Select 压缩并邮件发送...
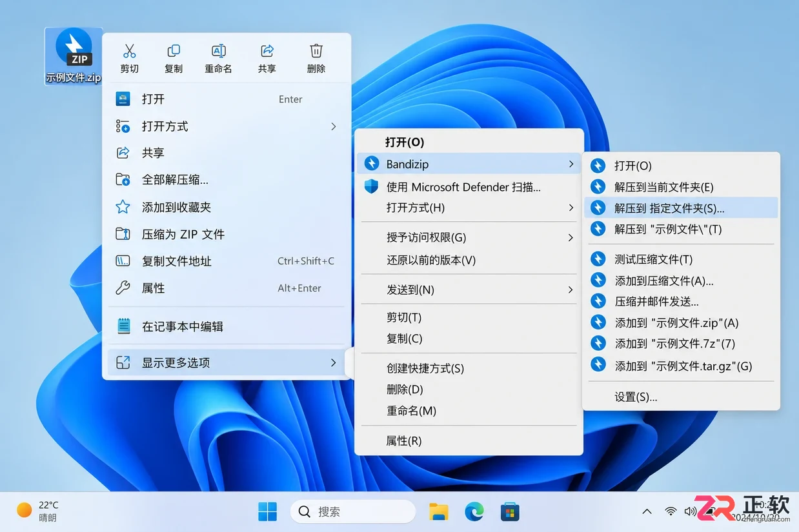This screenshot has width=799, height=532. click(681, 301)
